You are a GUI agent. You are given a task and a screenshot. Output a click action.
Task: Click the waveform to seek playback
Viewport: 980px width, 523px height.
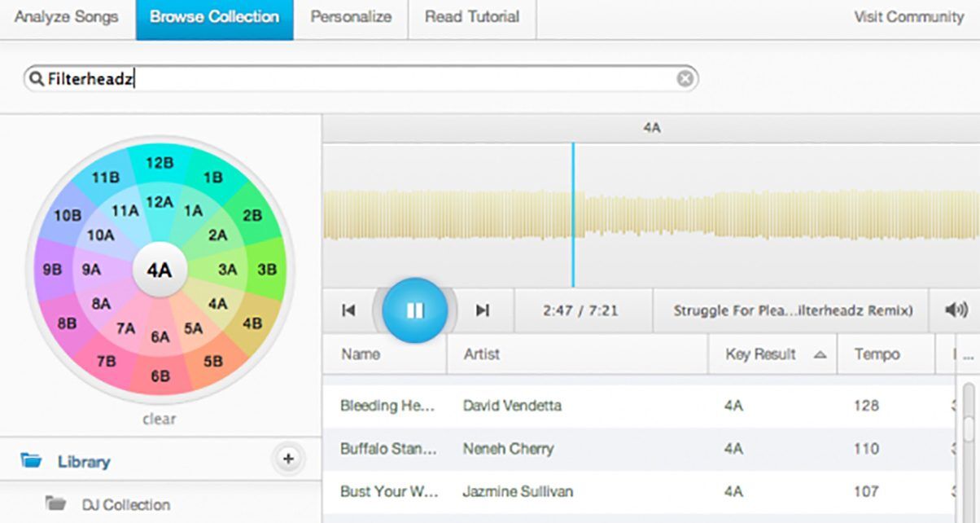pos(733,215)
